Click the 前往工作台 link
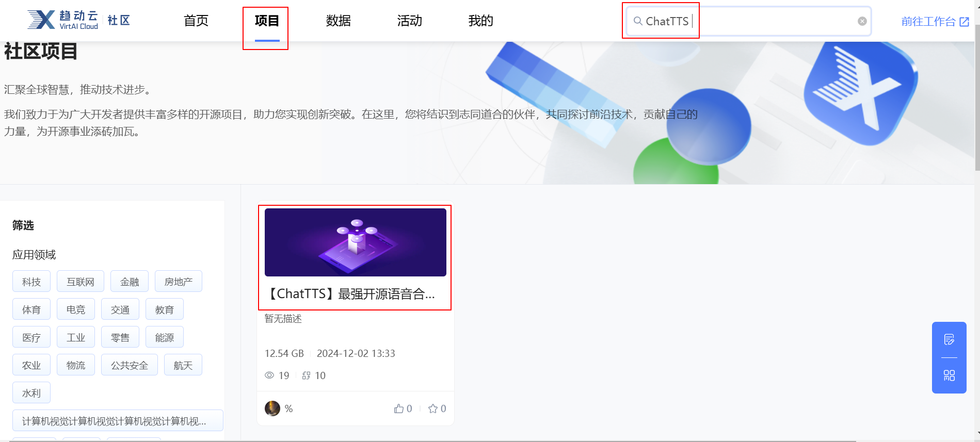Viewport: 980px width, 442px height. tap(935, 22)
